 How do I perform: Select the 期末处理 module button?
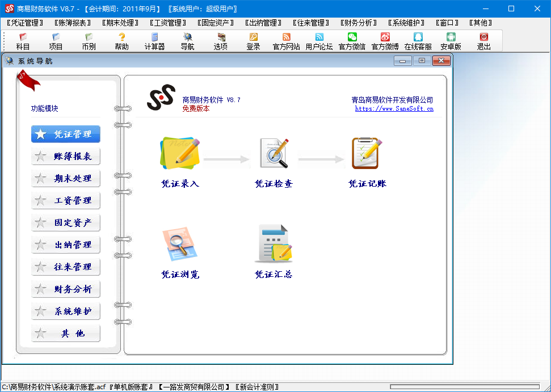pos(66,178)
